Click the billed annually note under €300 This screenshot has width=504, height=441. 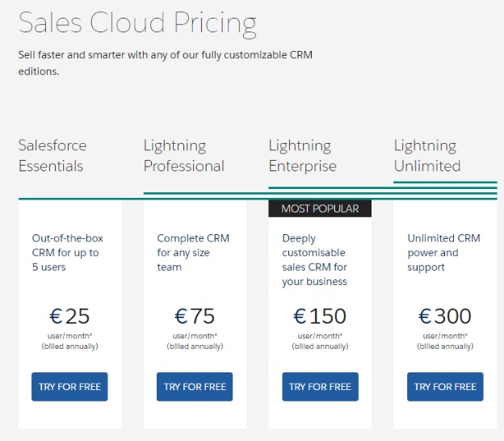point(445,346)
